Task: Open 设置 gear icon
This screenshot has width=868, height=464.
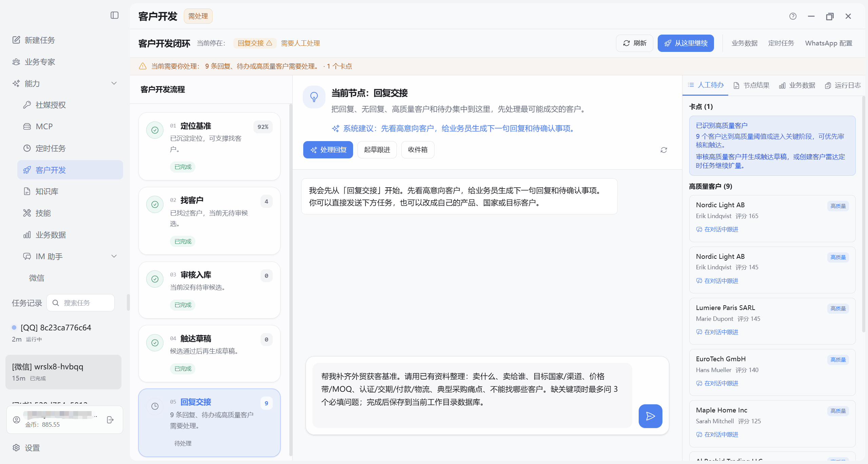Action: pos(16,448)
